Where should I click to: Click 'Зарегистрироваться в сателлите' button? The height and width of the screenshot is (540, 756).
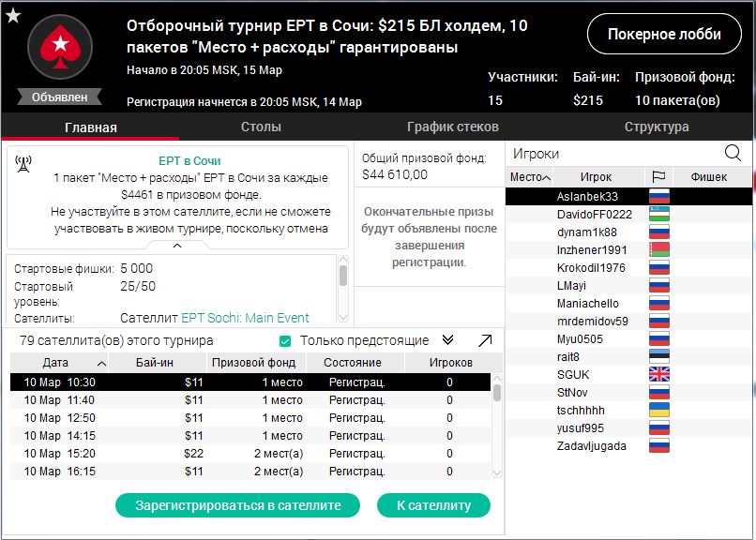(237, 505)
